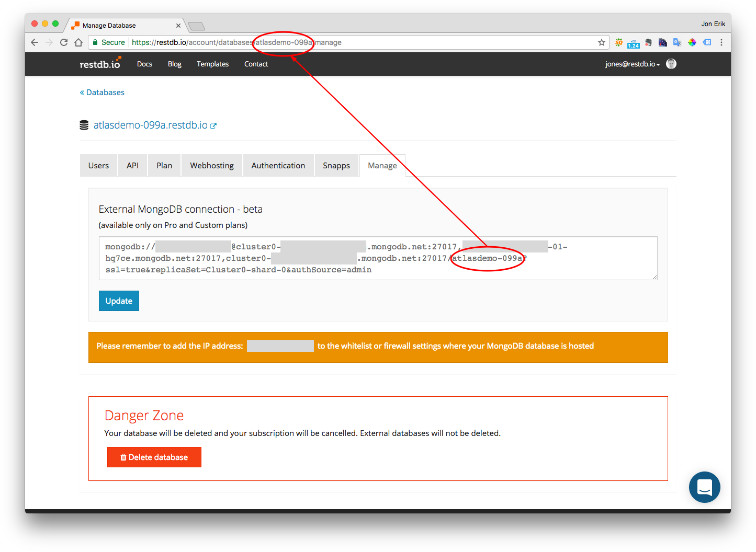Switch to the Plan tab
756x552 pixels.
(x=164, y=165)
